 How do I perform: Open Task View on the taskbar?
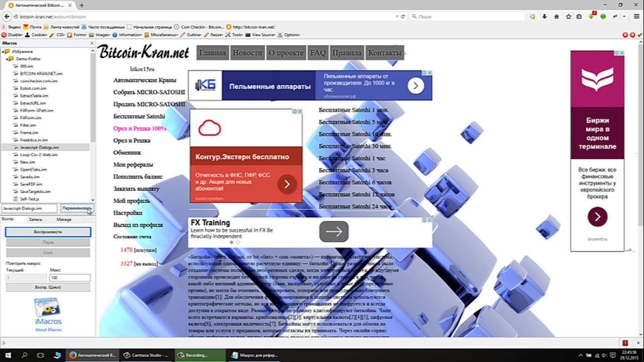[x=41, y=355]
